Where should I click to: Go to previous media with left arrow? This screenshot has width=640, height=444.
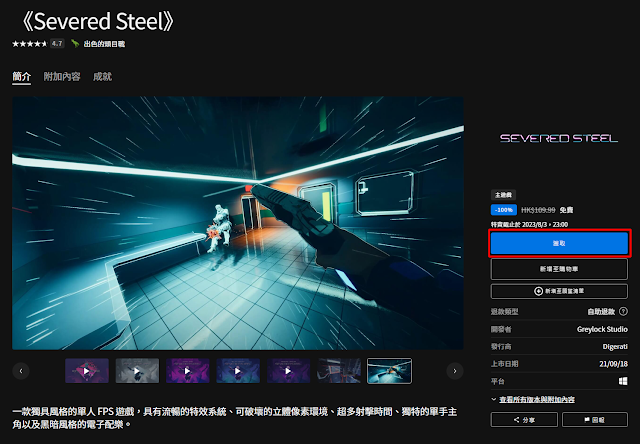[21, 371]
